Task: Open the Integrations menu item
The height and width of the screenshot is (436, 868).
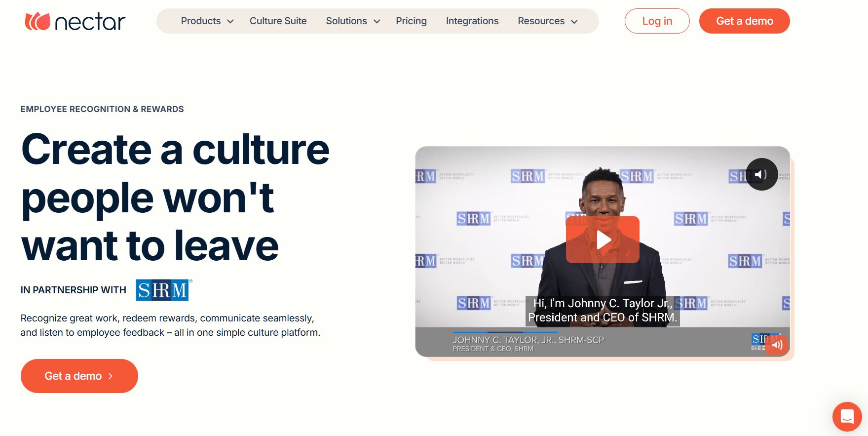Action: pos(472,21)
